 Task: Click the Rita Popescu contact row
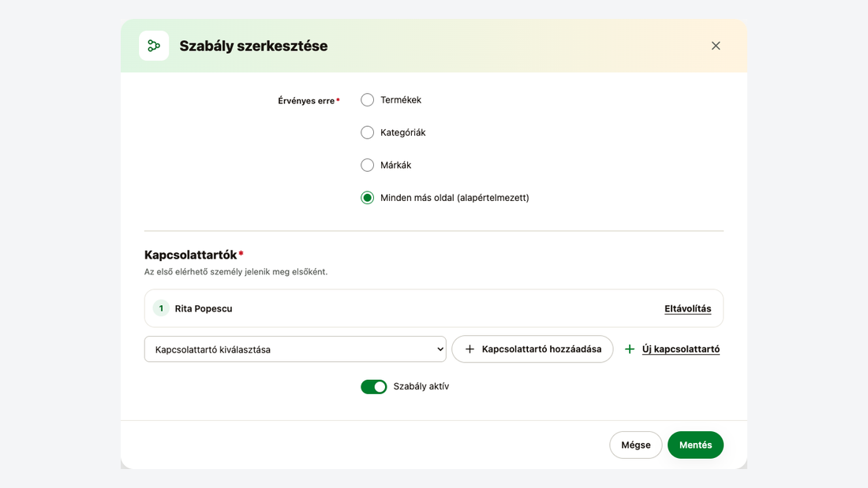click(x=433, y=308)
